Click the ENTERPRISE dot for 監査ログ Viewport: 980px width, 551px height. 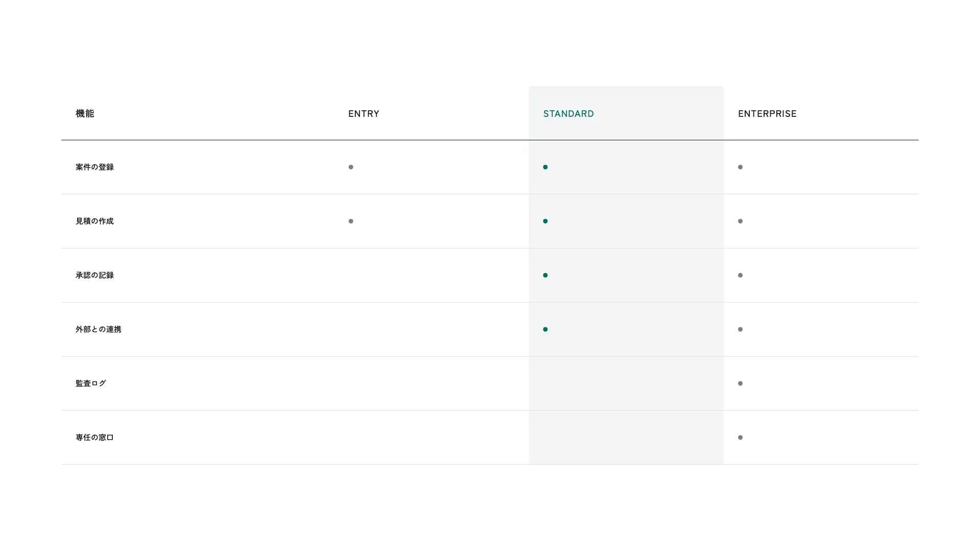coord(740,383)
